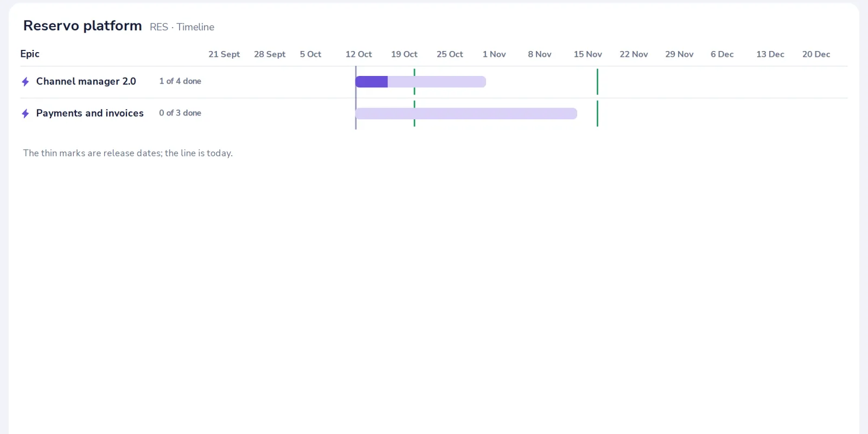Click the '21 Sept' date header
The width and height of the screenshot is (868, 434).
[224, 54]
